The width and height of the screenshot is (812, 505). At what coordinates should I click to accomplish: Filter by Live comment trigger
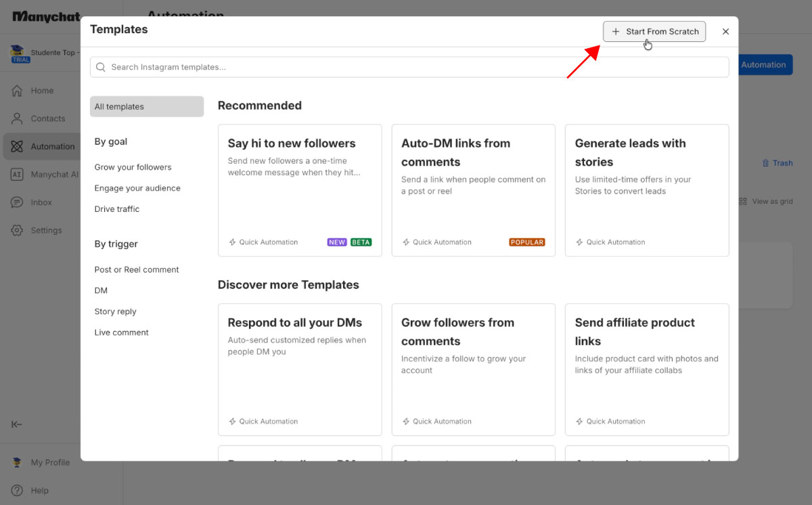pos(122,332)
